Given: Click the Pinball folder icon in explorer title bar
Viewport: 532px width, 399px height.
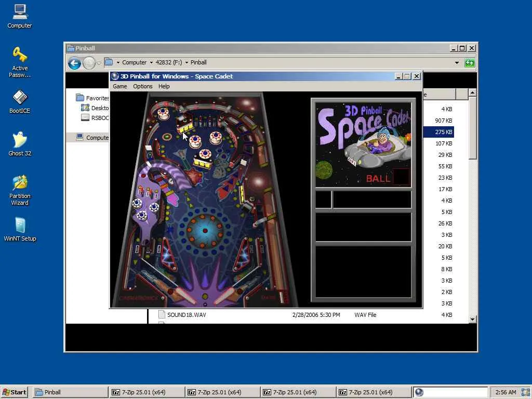Looking at the screenshot, I should [71, 48].
